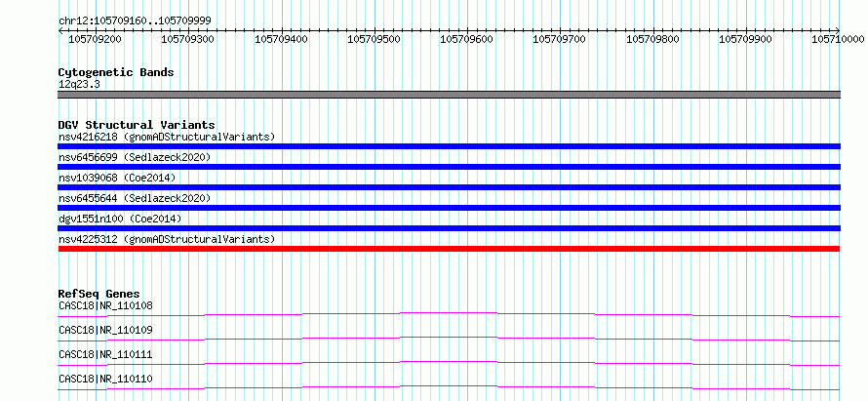Click the chr12:105709160..105709999 region label

135,21
